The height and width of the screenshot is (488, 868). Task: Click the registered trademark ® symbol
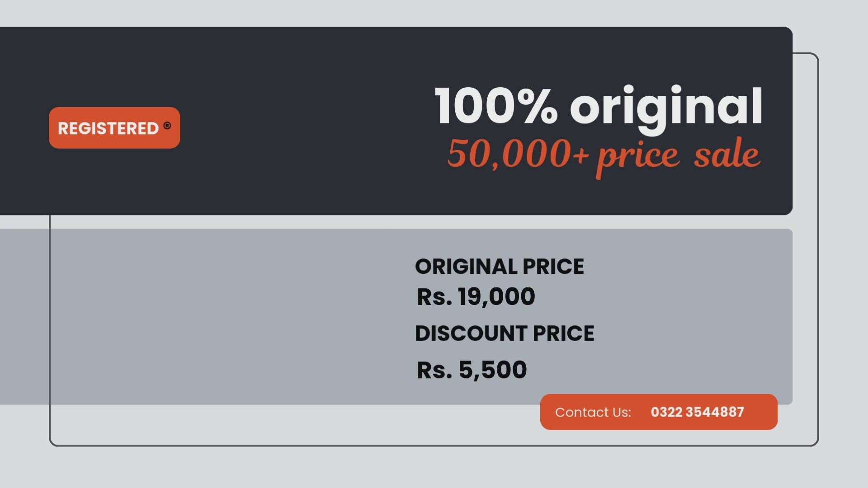[167, 126]
